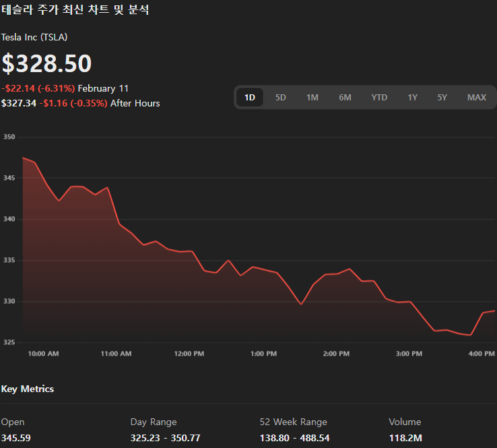Click the Open value 345.59
497x448 pixels.
pyautogui.click(x=16, y=438)
